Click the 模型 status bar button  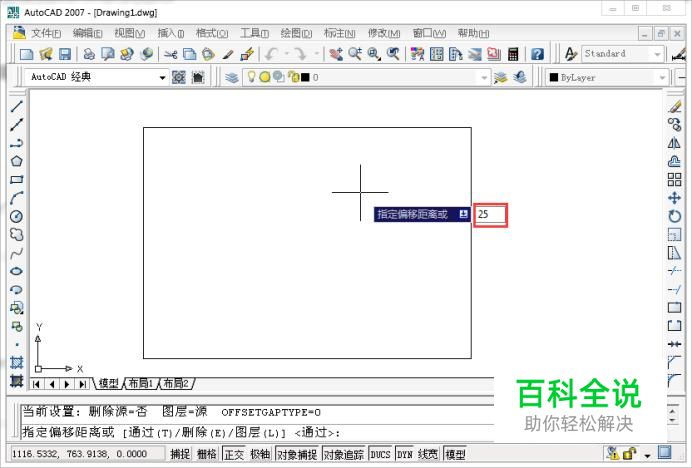click(455, 454)
